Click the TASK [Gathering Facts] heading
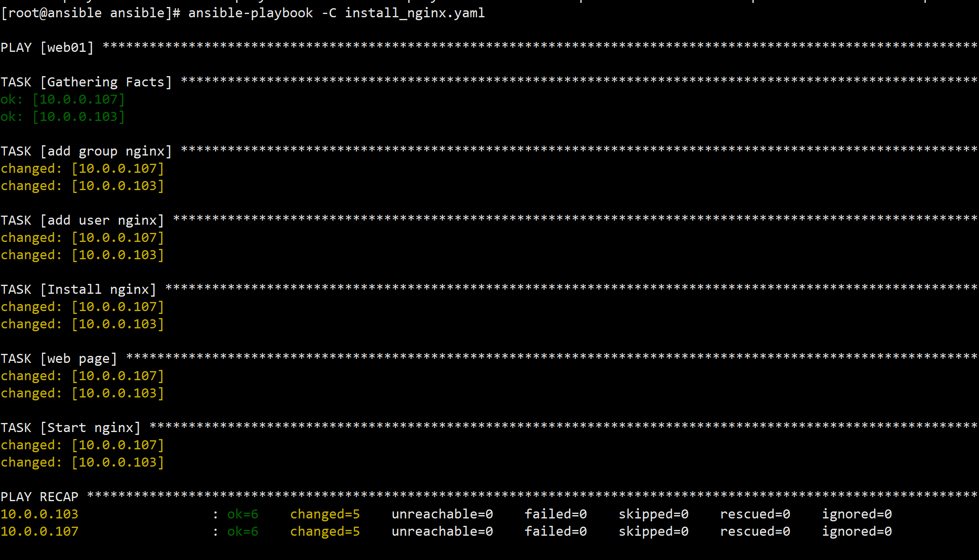Screen dimensions: 979x560 click(x=86, y=82)
